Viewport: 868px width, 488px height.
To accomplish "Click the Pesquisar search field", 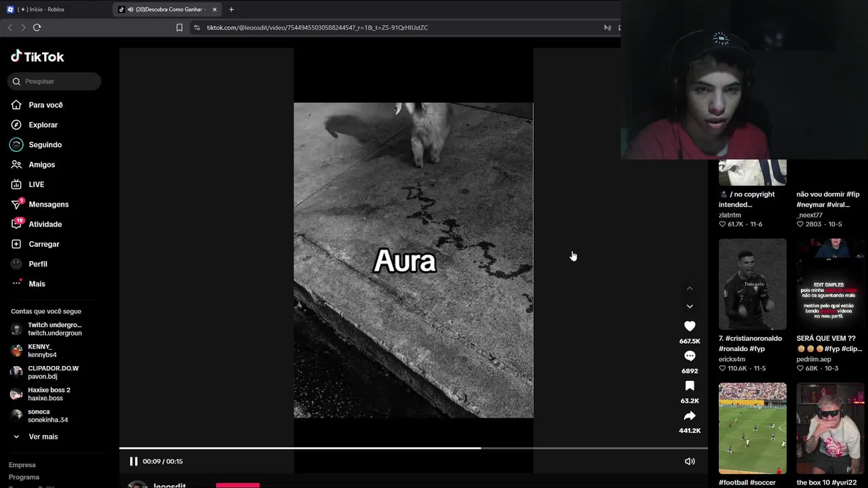I will (x=54, y=81).
